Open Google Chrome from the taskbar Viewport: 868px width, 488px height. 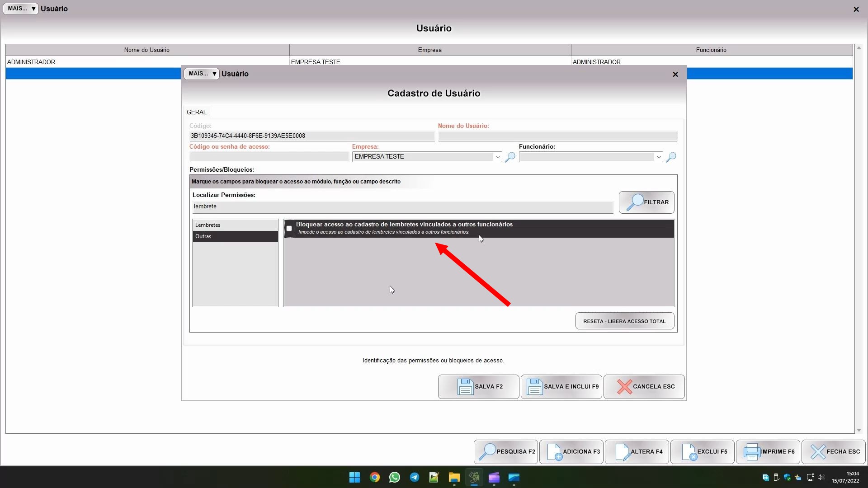click(374, 477)
